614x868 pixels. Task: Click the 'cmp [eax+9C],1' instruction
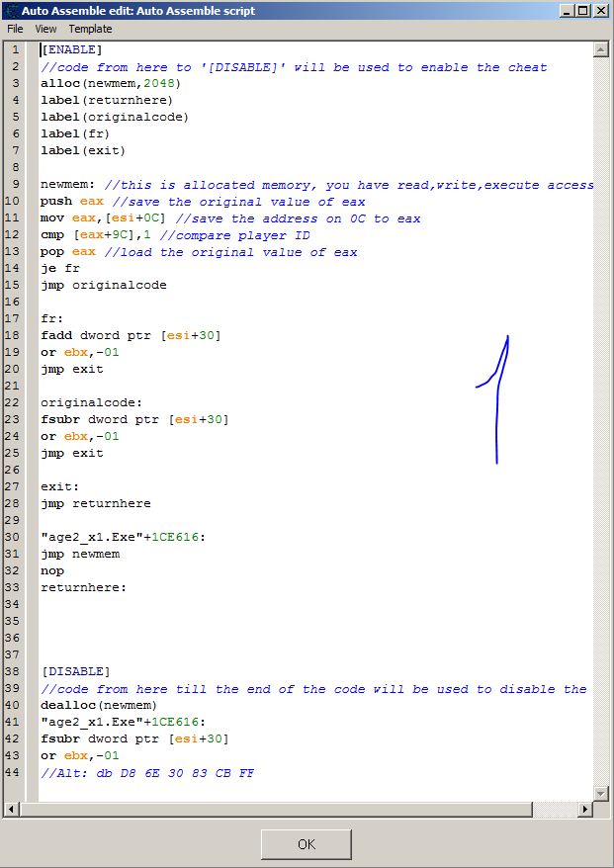point(95,234)
